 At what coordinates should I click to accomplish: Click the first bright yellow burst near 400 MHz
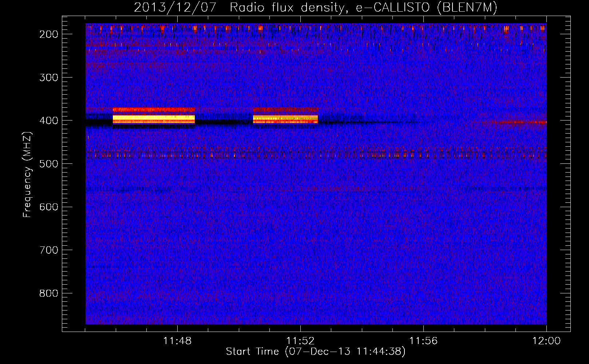point(154,119)
